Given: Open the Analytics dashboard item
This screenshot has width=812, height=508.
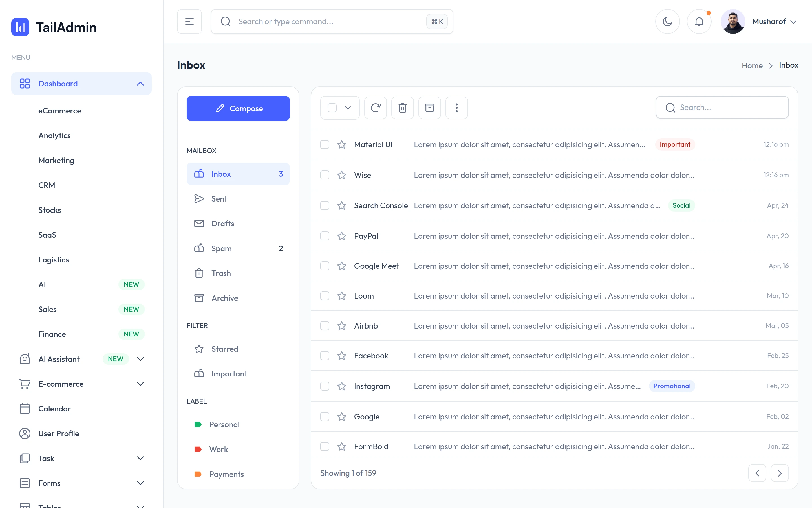Looking at the screenshot, I should (x=54, y=135).
